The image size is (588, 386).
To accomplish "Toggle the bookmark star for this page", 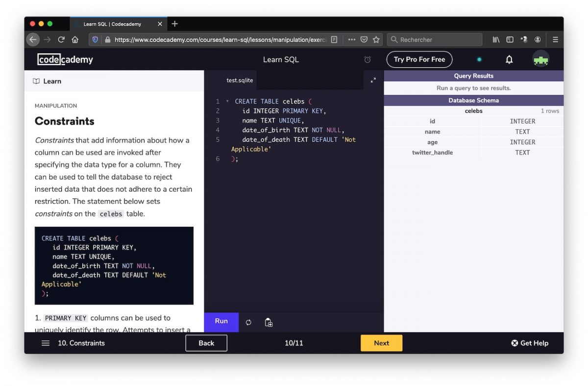I will (376, 39).
